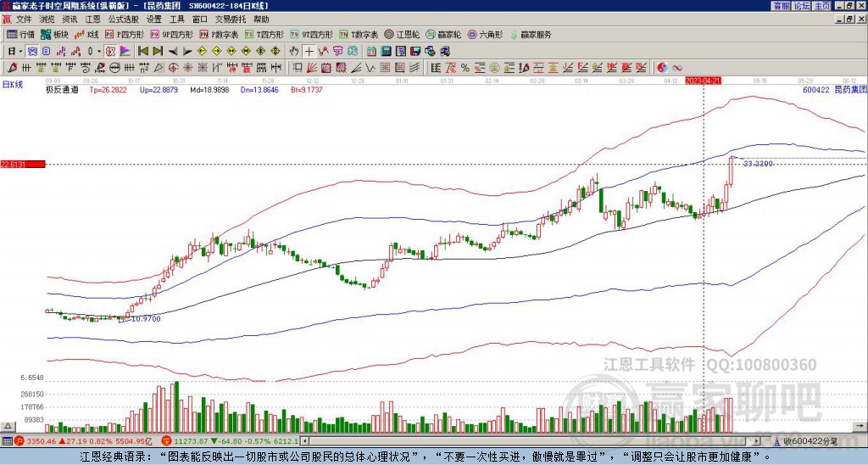This screenshot has height=465, width=868.
Task: Open the 文件 menu
Action: point(24,20)
